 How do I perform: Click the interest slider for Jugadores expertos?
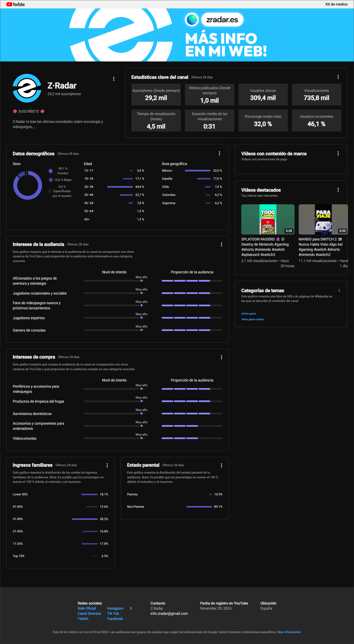(x=114, y=318)
